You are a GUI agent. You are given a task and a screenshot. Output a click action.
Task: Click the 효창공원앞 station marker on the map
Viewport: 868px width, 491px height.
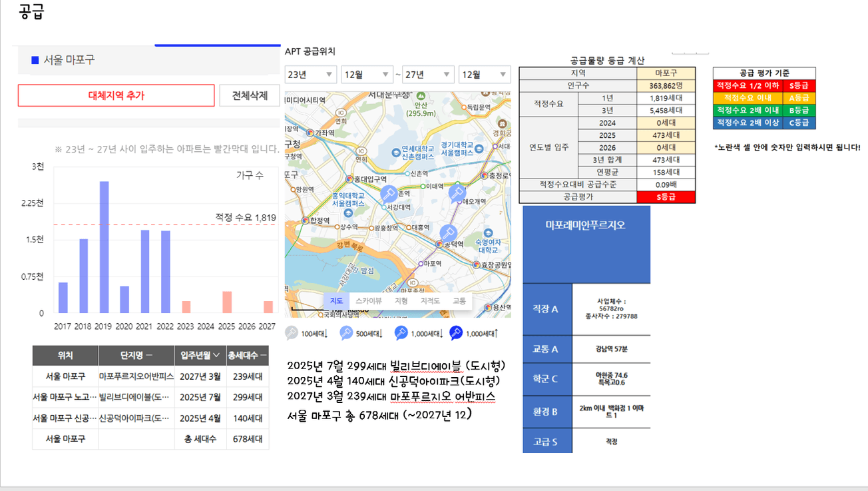[475, 264]
